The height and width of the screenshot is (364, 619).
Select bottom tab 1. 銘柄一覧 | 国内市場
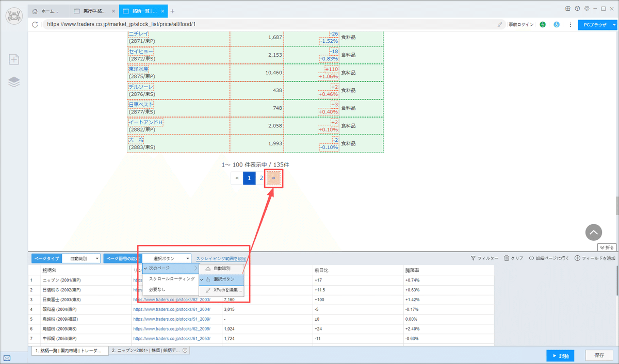click(x=70, y=351)
